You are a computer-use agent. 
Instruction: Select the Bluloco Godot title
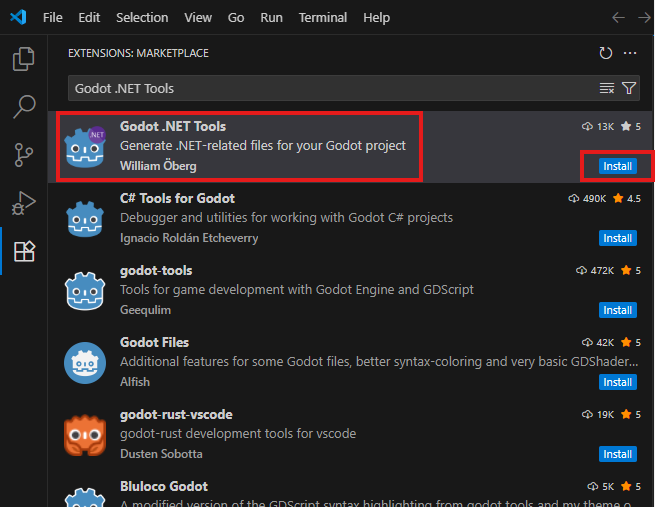pyautogui.click(x=164, y=486)
